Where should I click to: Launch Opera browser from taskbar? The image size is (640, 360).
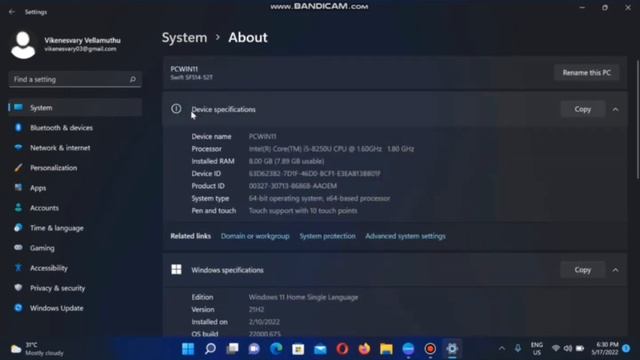coord(342,349)
